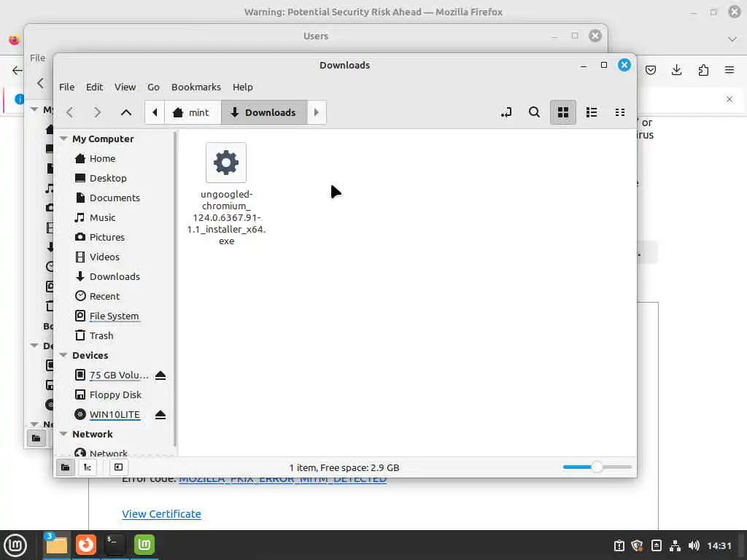Screen dimensions: 747x560
Task: Select Downloads path button
Action: point(264,112)
